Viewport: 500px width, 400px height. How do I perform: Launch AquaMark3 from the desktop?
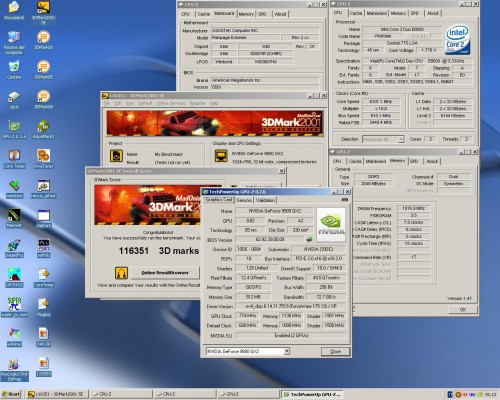43,129
